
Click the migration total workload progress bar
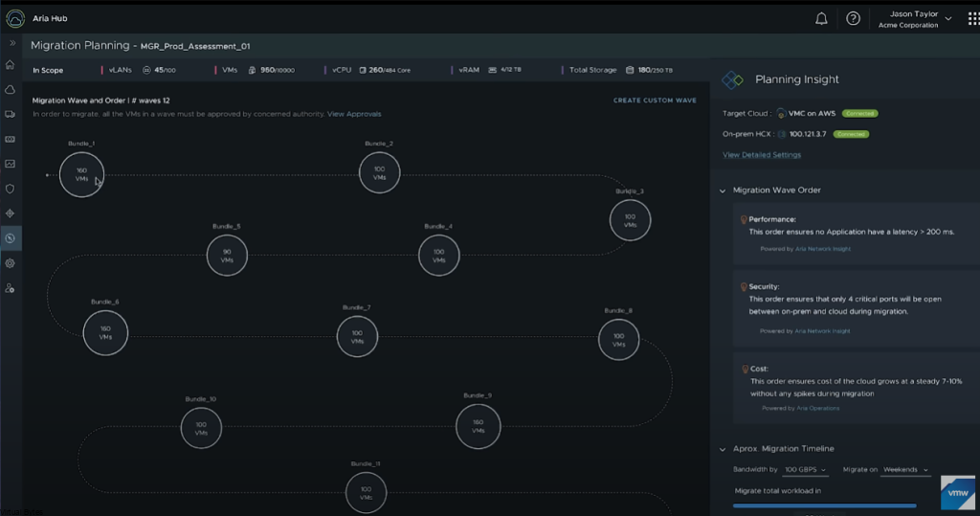pyautogui.click(x=824, y=505)
